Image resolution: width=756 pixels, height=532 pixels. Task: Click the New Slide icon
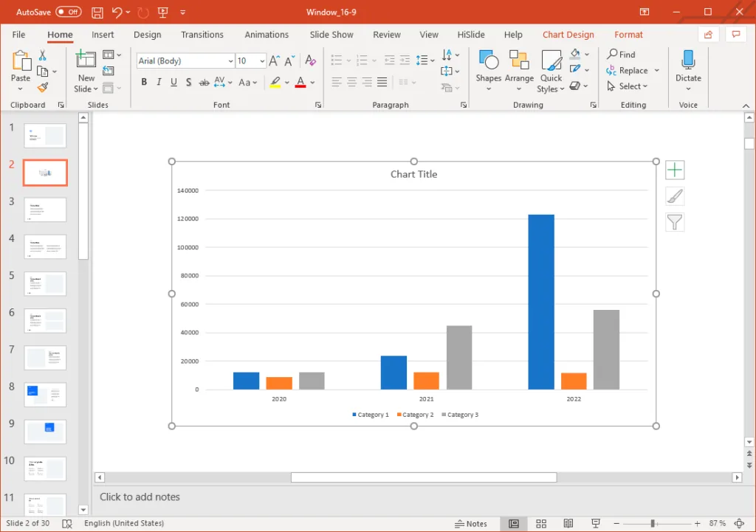coord(86,59)
